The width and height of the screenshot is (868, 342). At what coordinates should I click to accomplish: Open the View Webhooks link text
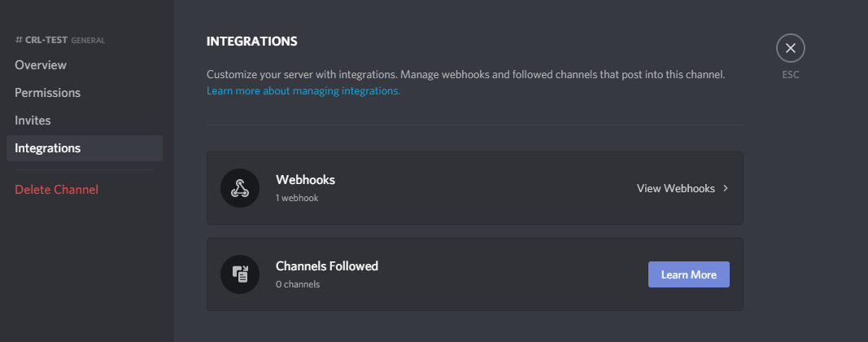676,188
